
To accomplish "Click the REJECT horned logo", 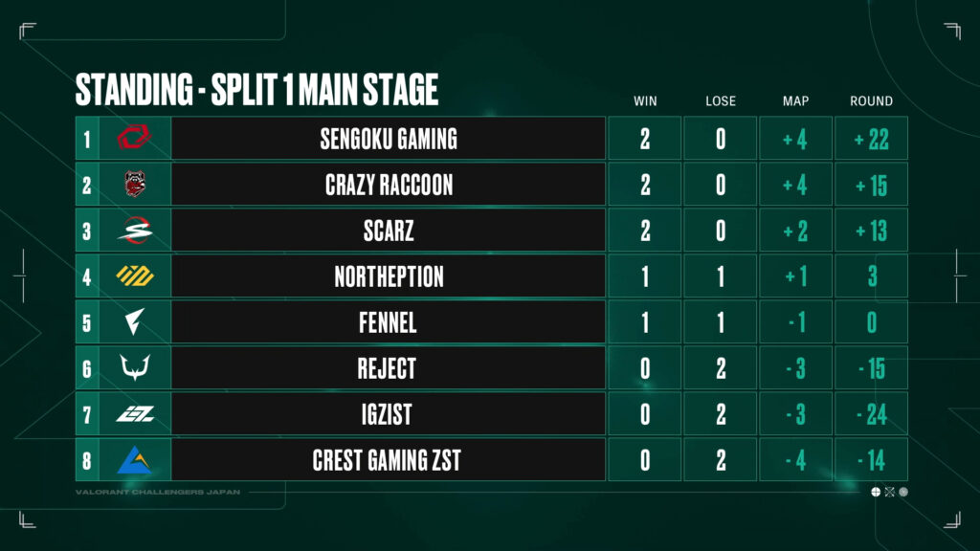I will pos(134,367).
